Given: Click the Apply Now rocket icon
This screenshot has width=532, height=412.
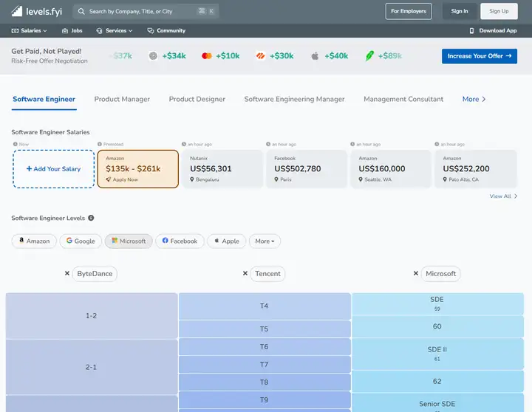Looking at the screenshot, I should (x=108, y=179).
